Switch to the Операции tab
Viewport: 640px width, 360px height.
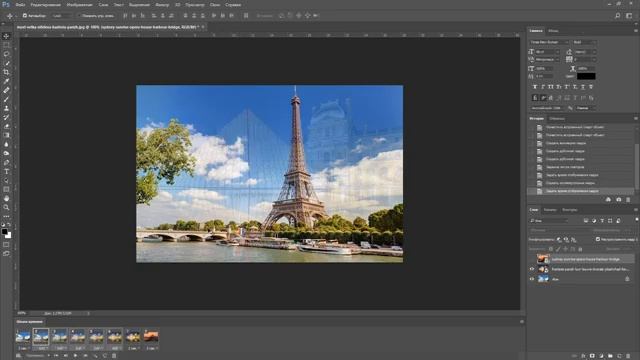coord(557,118)
